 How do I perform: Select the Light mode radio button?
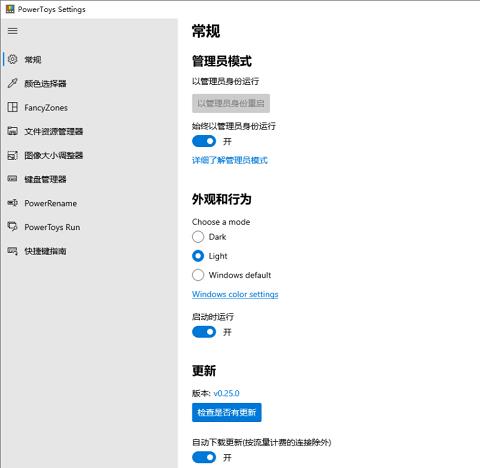tap(198, 256)
